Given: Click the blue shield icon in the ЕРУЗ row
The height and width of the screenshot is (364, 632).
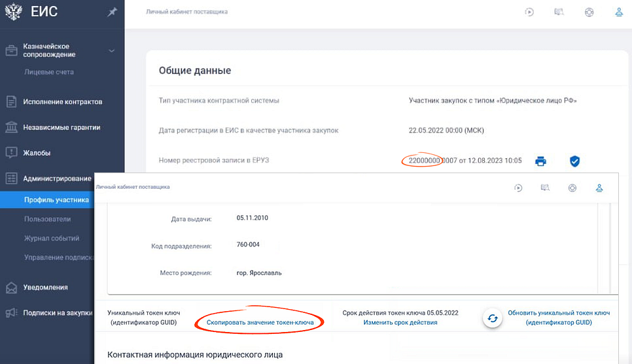Looking at the screenshot, I should coord(574,161).
